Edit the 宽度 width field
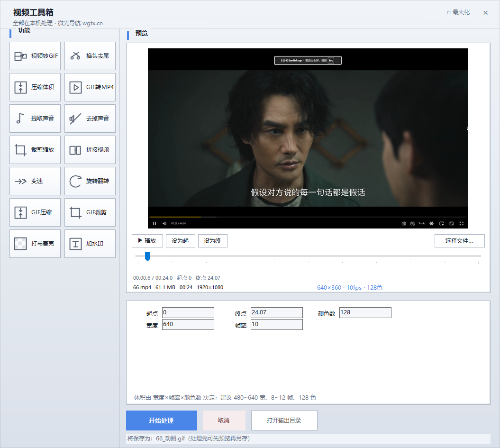This screenshot has width=500, height=448. point(188,324)
